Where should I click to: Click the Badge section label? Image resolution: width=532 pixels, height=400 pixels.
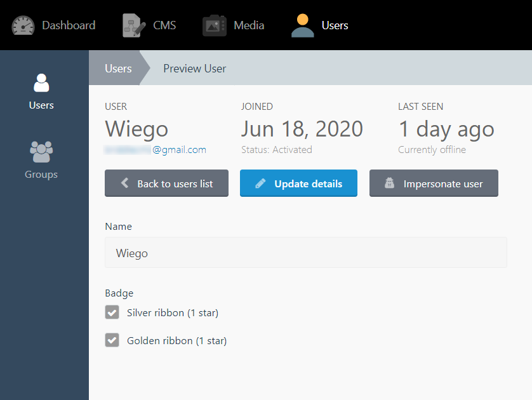click(x=119, y=293)
